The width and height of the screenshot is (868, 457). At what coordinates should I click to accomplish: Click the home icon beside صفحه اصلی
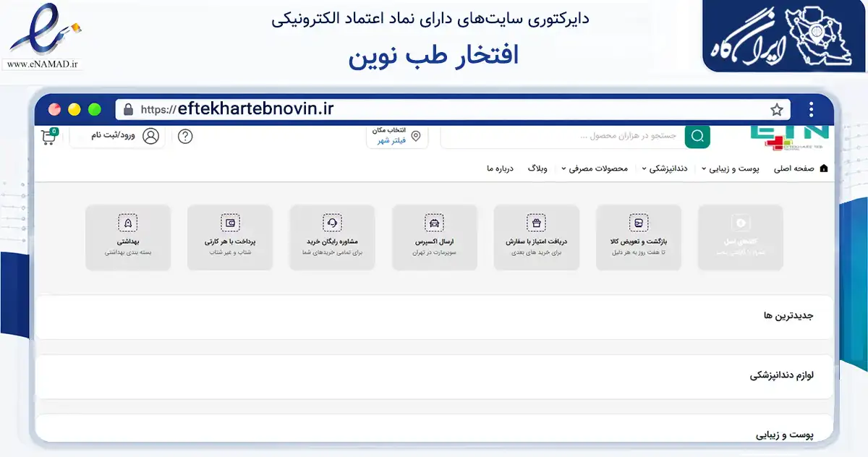(823, 168)
